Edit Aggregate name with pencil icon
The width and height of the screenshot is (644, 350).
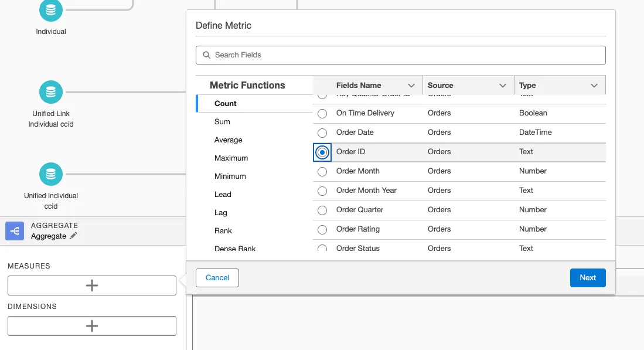coord(73,236)
